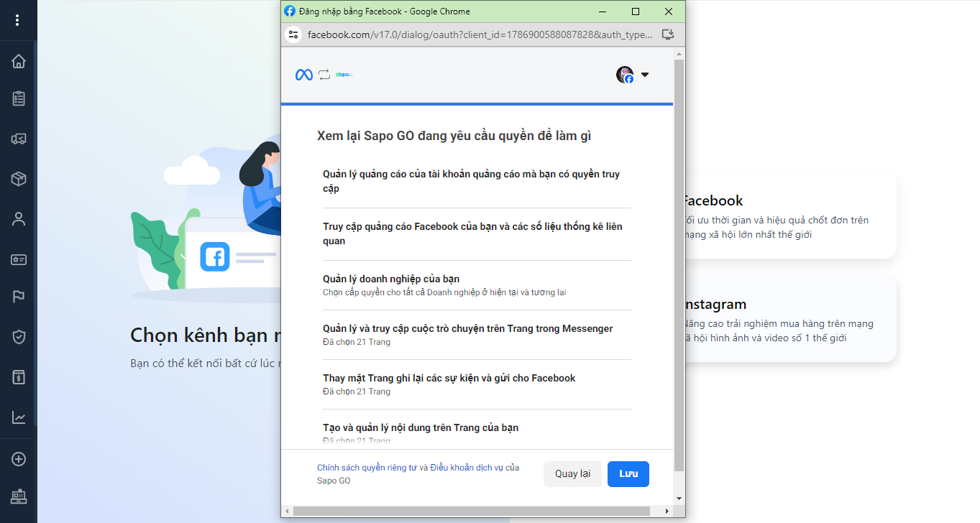Open the three-dot menu in Sapo sidebar
The width and height of the screenshot is (980, 523).
pos(18,20)
